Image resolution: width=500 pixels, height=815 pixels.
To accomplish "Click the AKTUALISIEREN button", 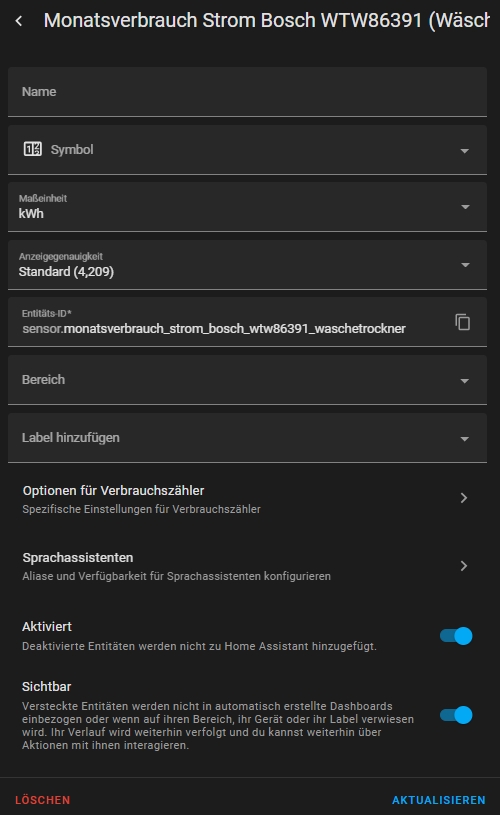I will 439,800.
